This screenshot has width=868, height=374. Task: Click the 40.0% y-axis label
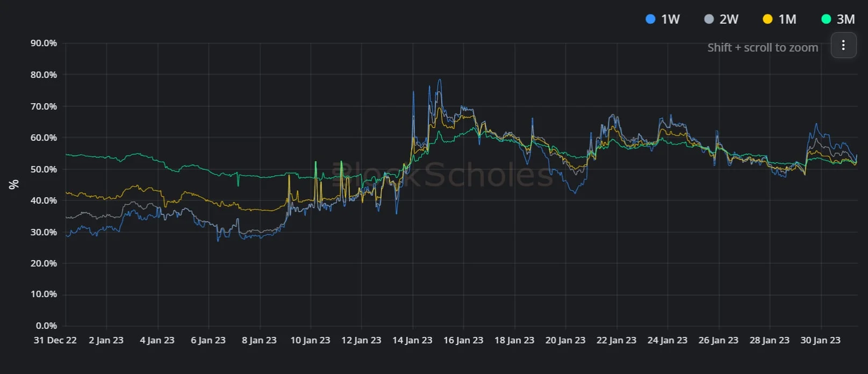click(44, 200)
